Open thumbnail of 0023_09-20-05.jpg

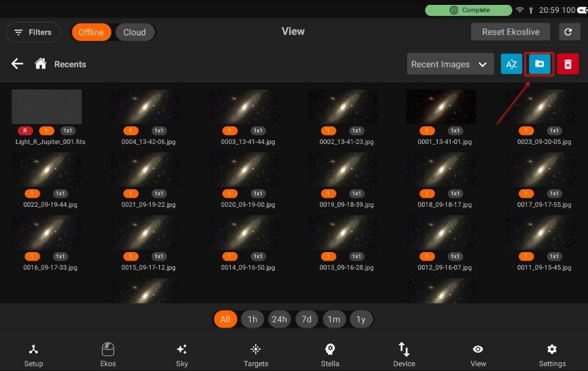pyautogui.click(x=540, y=106)
